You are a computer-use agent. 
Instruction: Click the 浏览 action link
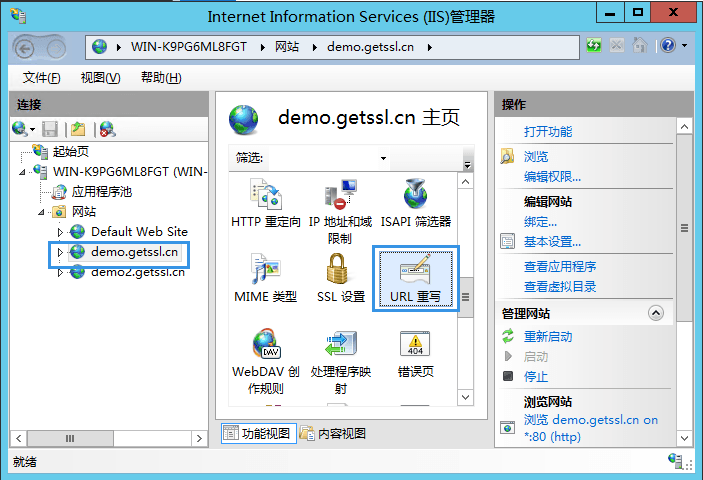click(536, 157)
